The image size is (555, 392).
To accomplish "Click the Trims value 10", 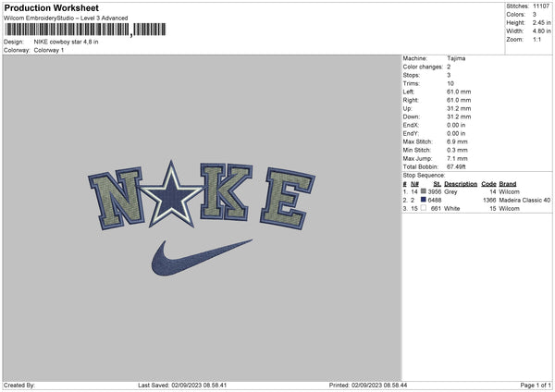I will click(450, 83).
